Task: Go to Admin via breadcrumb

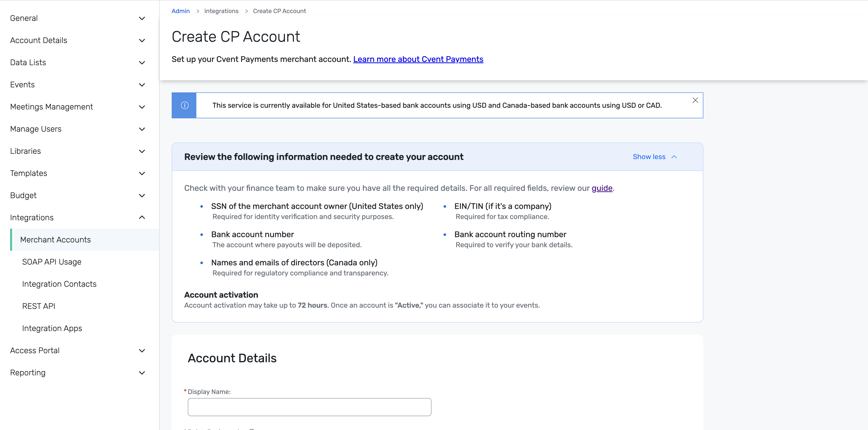Action: pyautogui.click(x=180, y=11)
